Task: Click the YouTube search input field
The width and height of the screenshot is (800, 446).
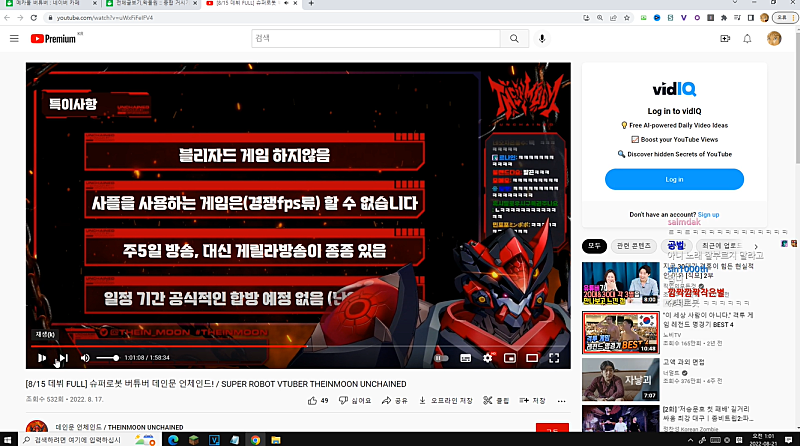Action: [376, 38]
